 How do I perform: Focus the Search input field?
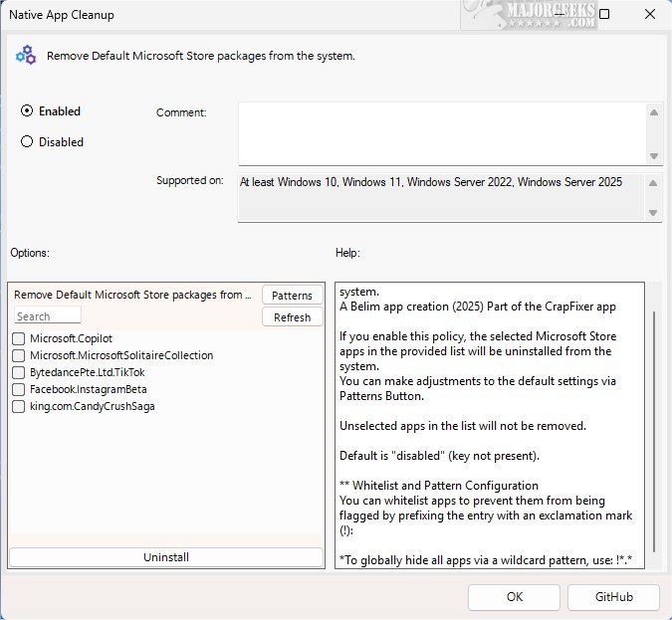click(x=48, y=316)
